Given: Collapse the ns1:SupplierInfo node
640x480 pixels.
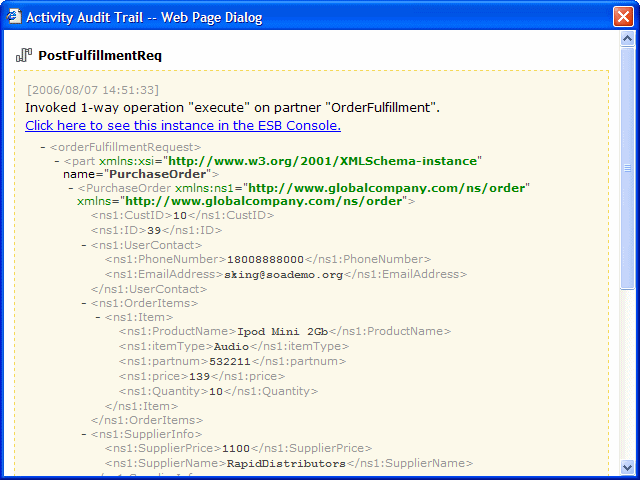Looking at the screenshot, I should [x=84, y=434].
